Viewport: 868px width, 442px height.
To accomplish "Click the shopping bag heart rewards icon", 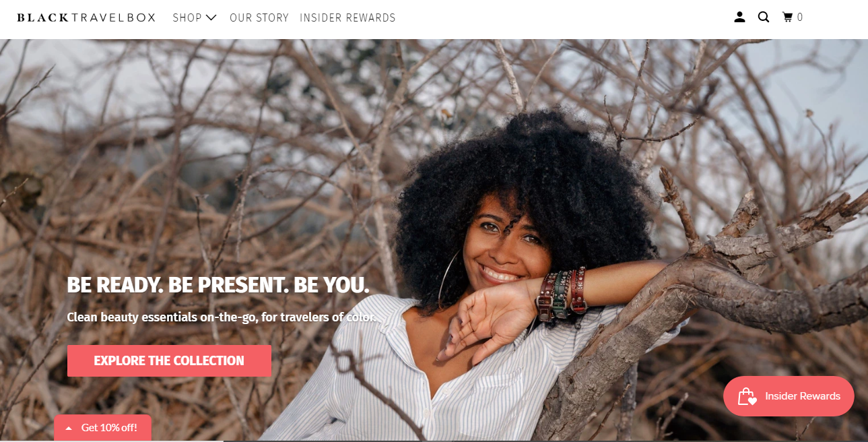I will [x=747, y=396].
